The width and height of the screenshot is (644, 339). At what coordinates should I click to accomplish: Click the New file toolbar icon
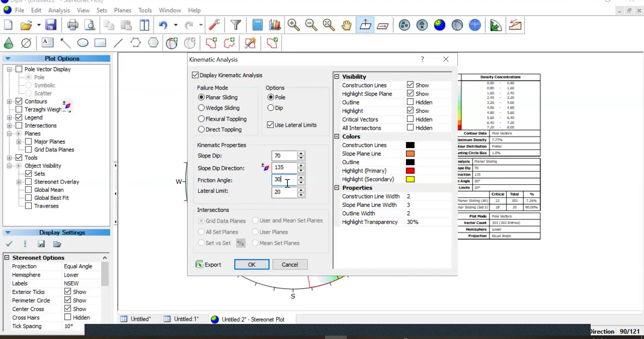(x=8, y=25)
